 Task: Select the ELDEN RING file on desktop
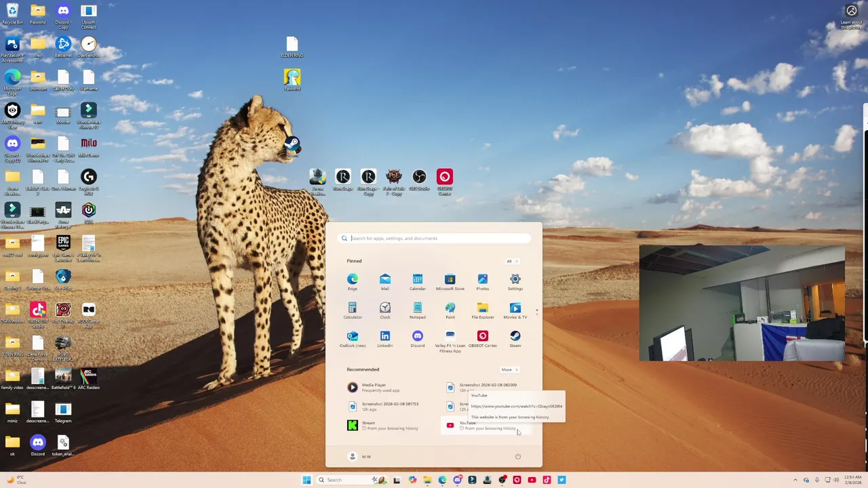[x=292, y=47]
